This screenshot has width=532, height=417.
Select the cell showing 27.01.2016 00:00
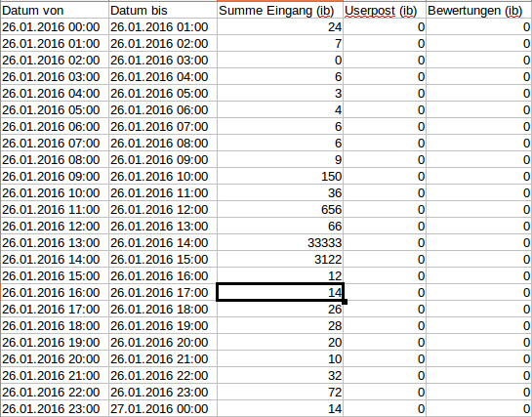163,409
